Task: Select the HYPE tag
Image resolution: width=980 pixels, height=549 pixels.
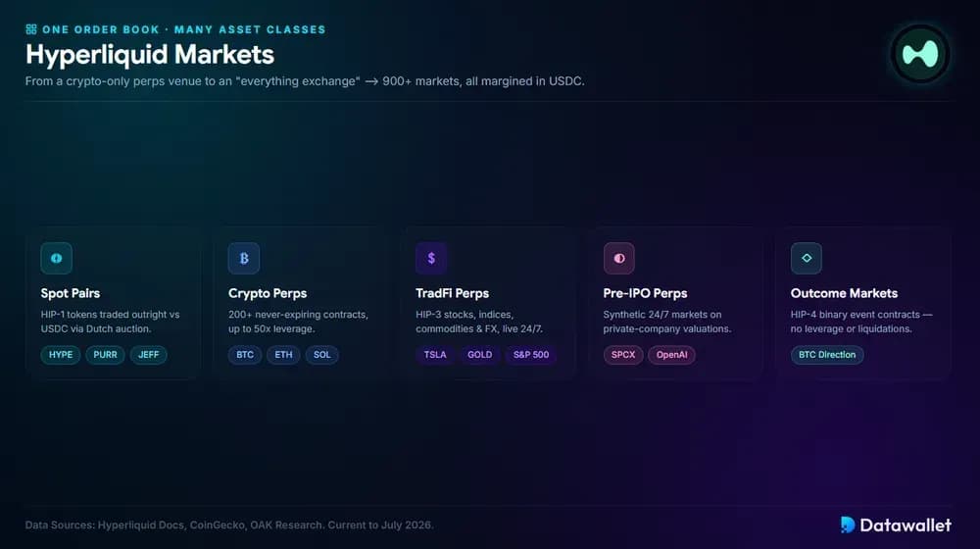Action: tap(61, 355)
